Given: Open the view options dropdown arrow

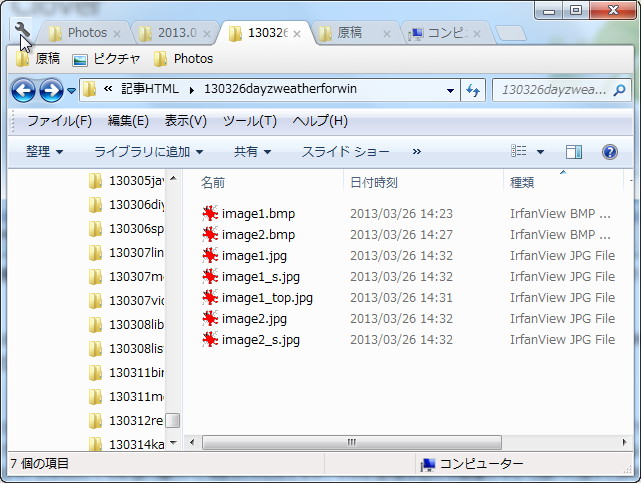Looking at the screenshot, I should [x=540, y=152].
